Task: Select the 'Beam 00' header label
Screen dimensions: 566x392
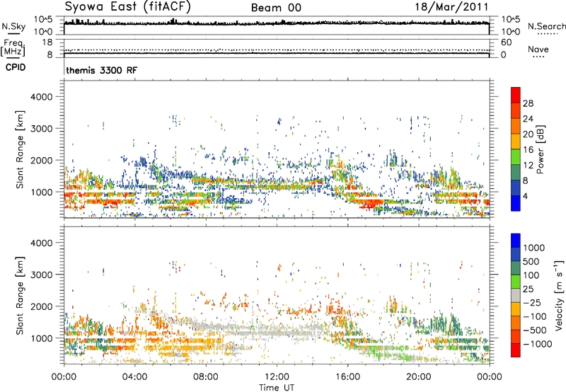Action: click(276, 8)
